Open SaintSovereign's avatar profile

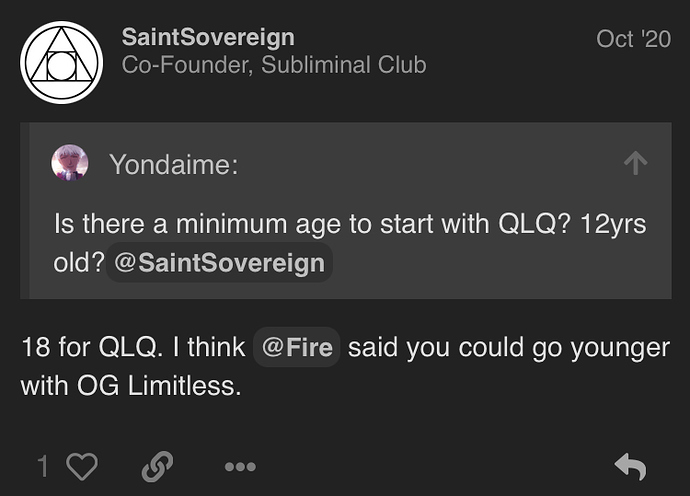62,62
